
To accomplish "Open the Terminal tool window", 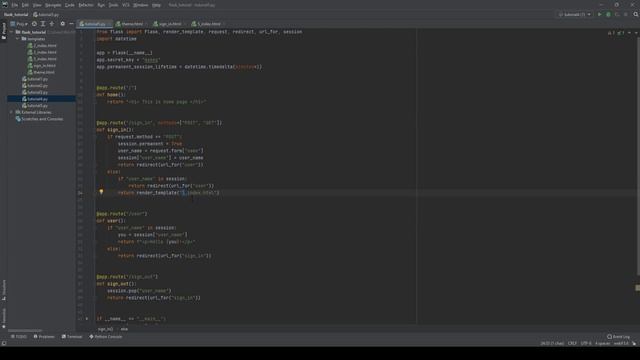I will click(x=72, y=337).
